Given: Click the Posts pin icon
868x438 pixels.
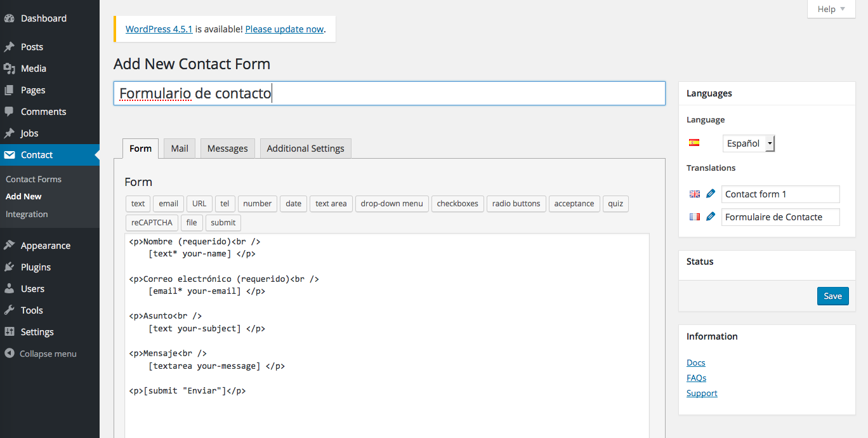Looking at the screenshot, I should point(10,47).
